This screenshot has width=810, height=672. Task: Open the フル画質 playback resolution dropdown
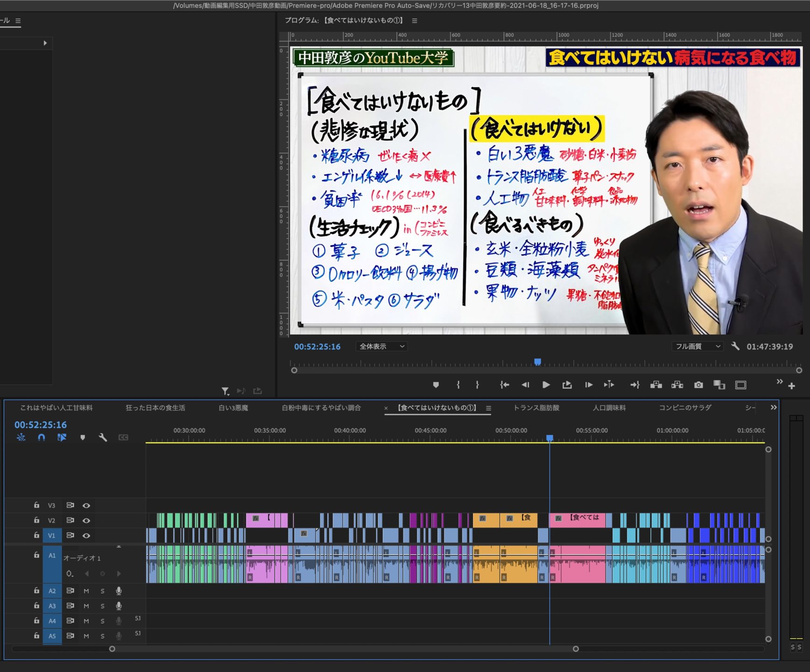click(x=698, y=346)
